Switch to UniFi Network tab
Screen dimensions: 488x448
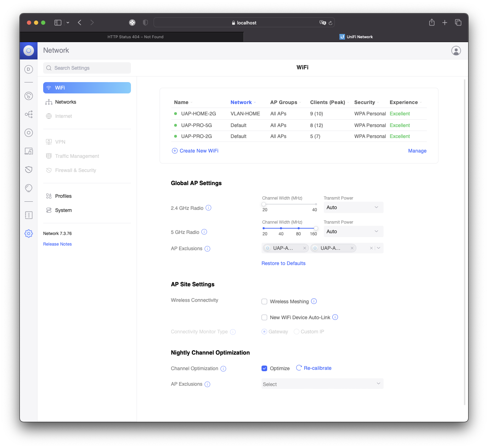tap(356, 37)
